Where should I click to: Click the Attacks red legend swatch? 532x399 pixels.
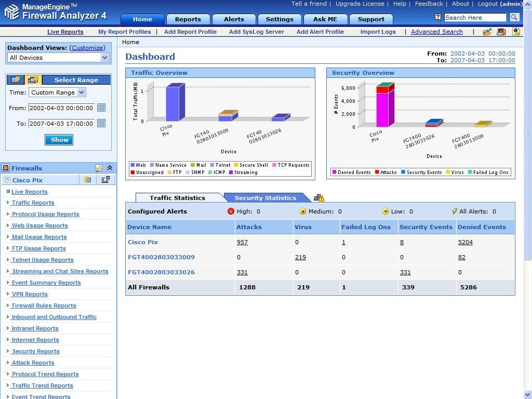377,172
